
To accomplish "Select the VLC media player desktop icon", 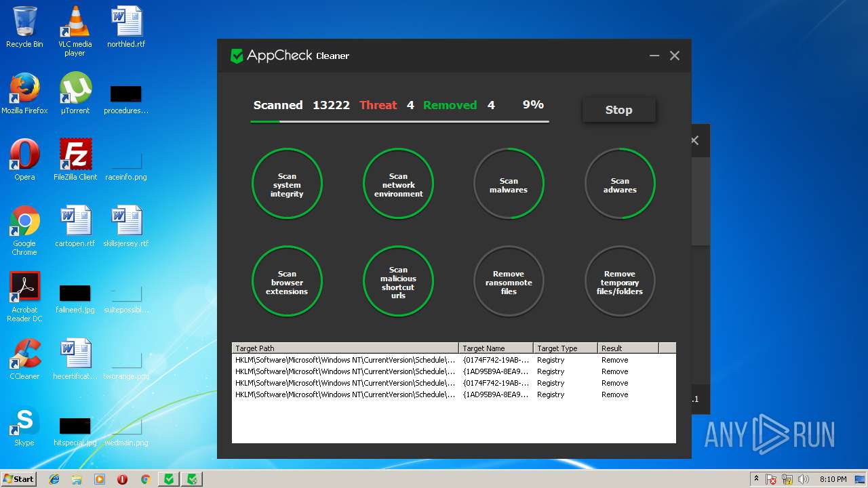I will click(75, 31).
